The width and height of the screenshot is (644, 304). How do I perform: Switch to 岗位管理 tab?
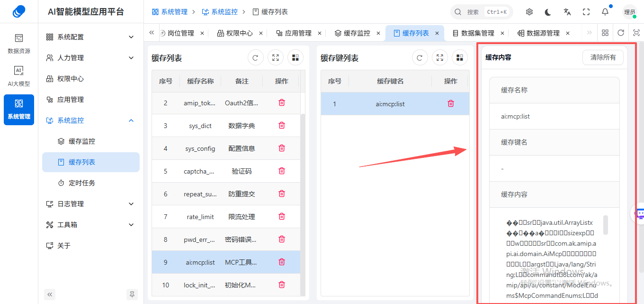click(180, 33)
